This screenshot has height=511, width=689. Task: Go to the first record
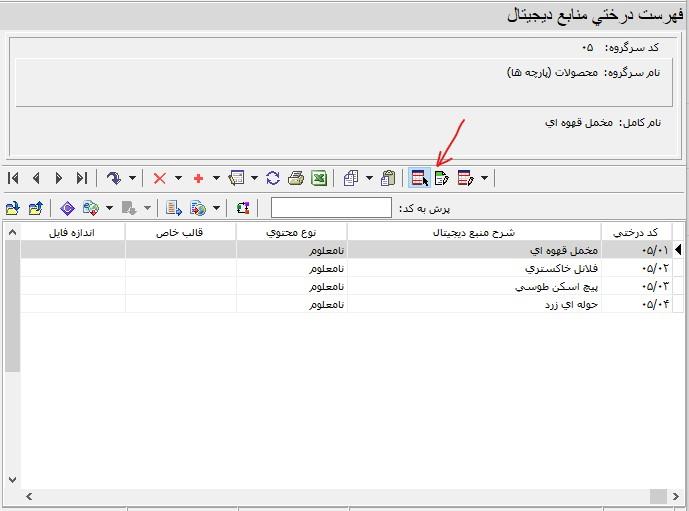[13, 178]
